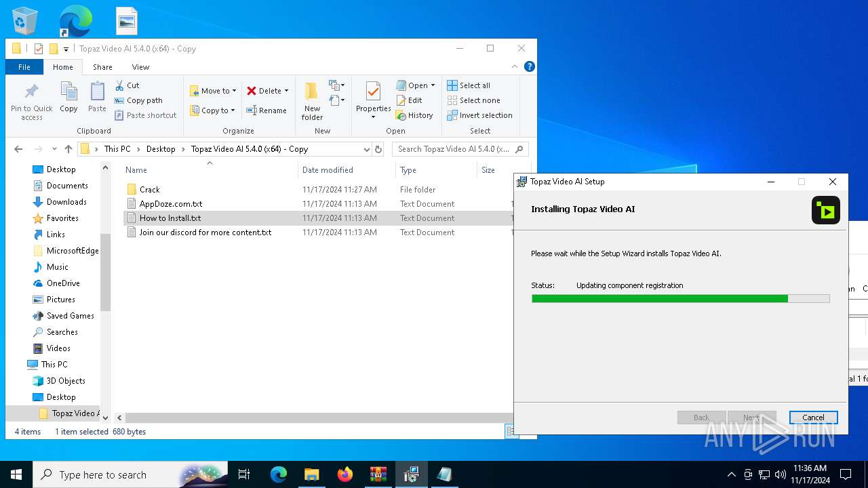This screenshot has height=488, width=868.
Task: Click the Cut scissors command
Action: click(x=127, y=85)
